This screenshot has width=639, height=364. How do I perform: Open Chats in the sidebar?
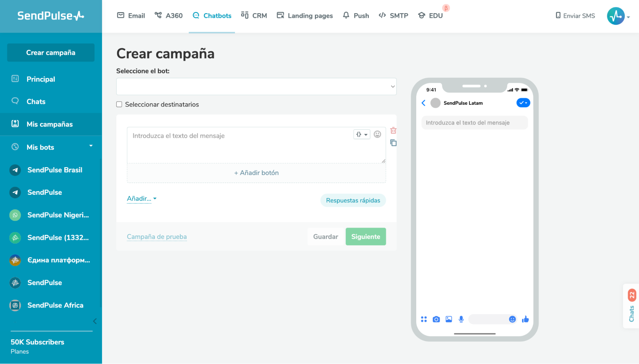(x=36, y=102)
